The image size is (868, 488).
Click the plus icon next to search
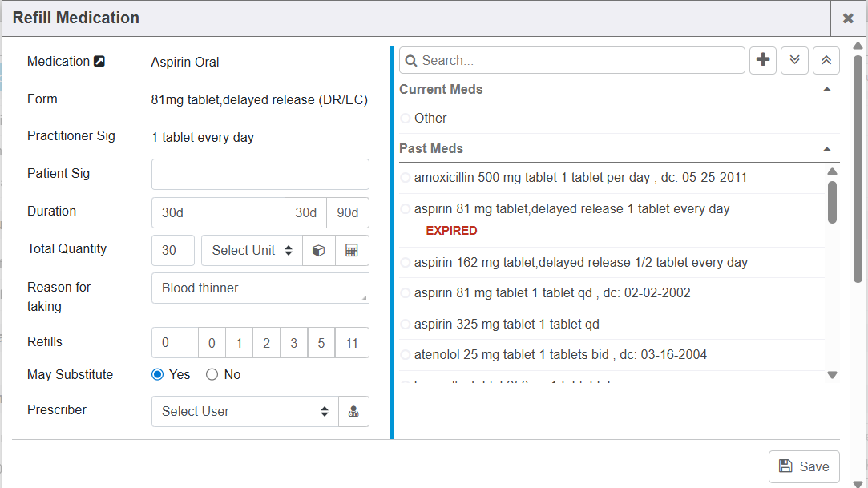(763, 60)
